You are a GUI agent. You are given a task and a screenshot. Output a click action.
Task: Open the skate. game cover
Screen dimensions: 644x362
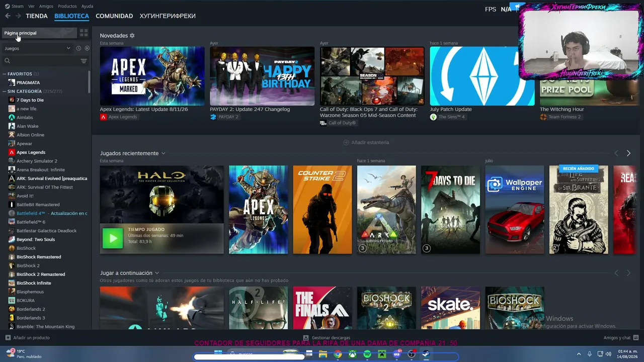[x=450, y=308]
